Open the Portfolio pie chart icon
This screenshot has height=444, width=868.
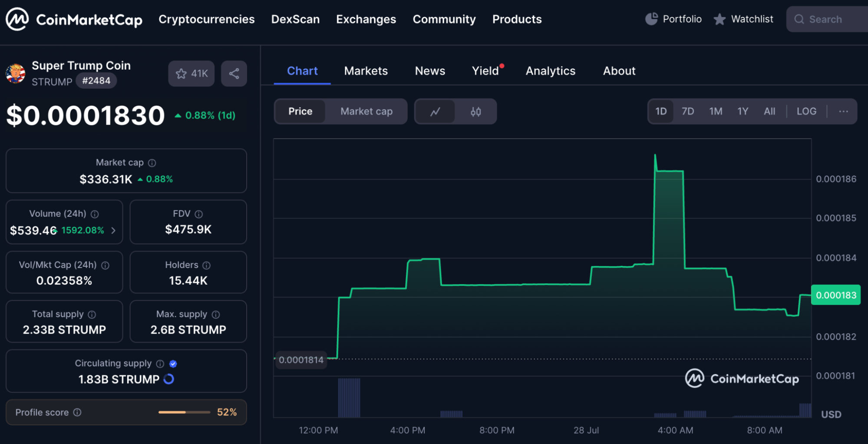651,19
